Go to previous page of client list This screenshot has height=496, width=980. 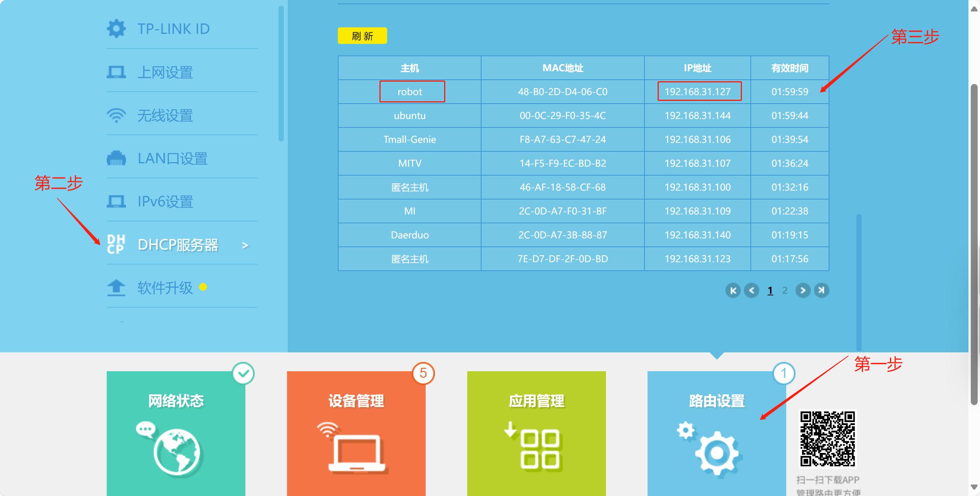[752, 290]
